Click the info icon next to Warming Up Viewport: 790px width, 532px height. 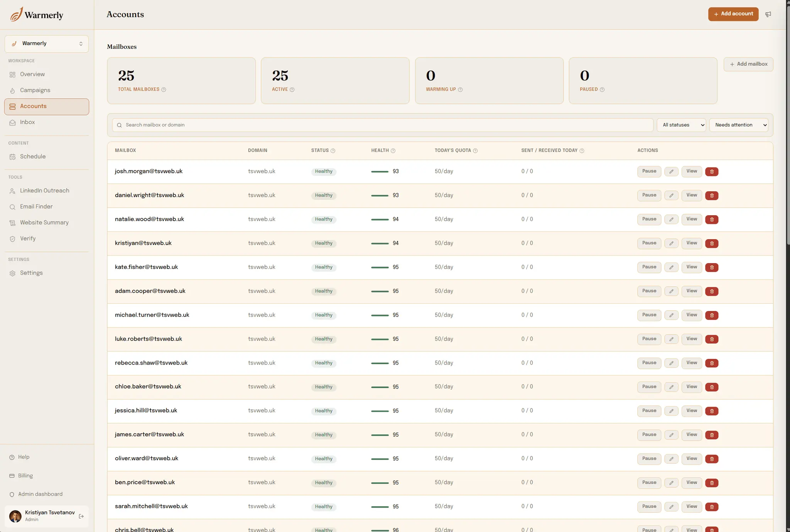coord(460,90)
